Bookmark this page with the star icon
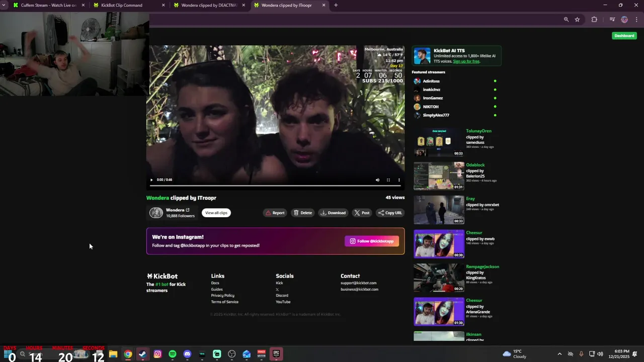 [x=577, y=20]
